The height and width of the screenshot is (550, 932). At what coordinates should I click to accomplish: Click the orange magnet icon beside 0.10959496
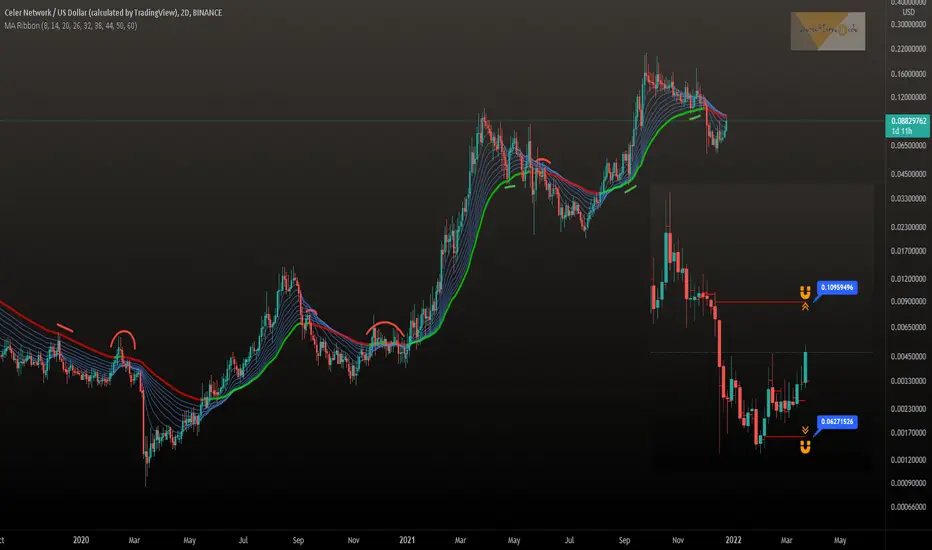pyautogui.click(x=805, y=293)
